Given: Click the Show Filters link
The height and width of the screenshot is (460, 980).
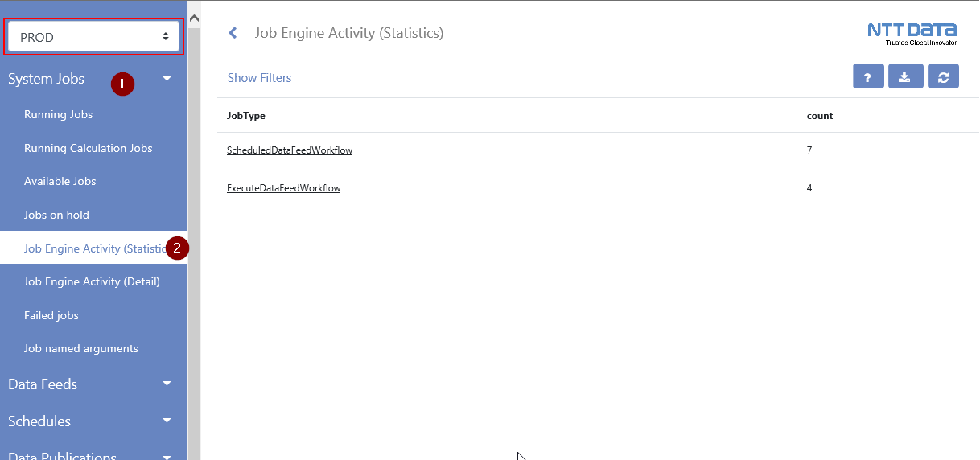Looking at the screenshot, I should pyautogui.click(x=259, y=78).
